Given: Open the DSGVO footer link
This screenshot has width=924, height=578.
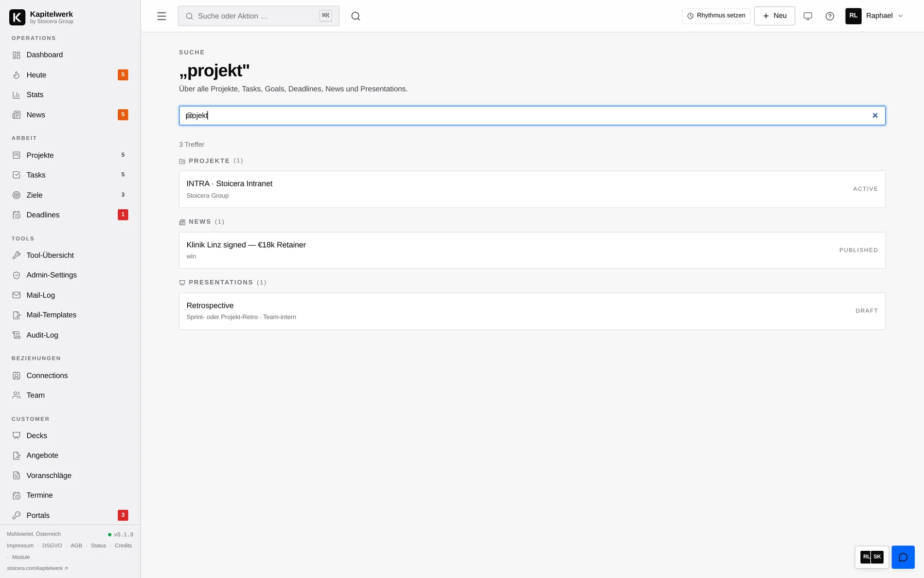Looking at the screenshot, I should (52, 545).
